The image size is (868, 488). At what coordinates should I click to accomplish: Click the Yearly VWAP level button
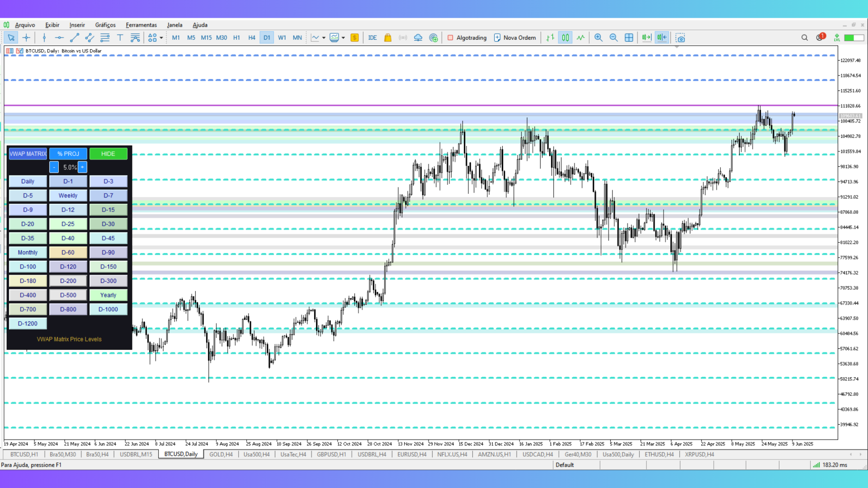coord(108,295)
